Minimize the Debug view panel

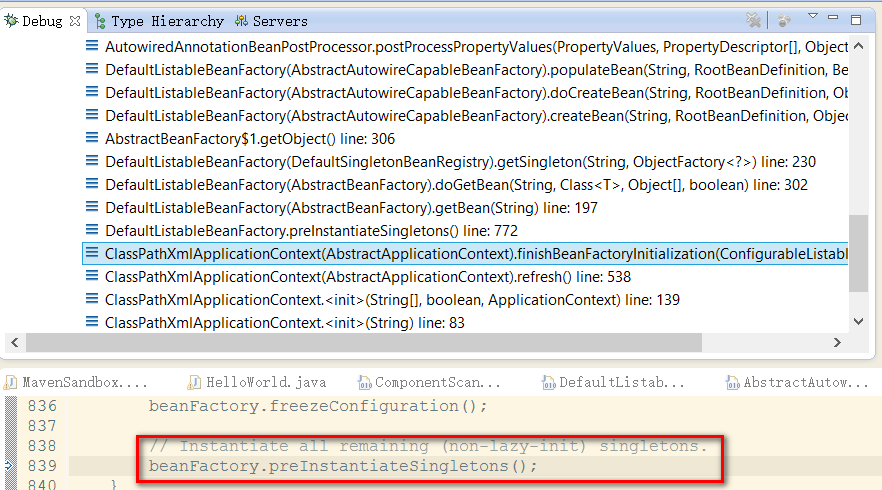point(833,18)
